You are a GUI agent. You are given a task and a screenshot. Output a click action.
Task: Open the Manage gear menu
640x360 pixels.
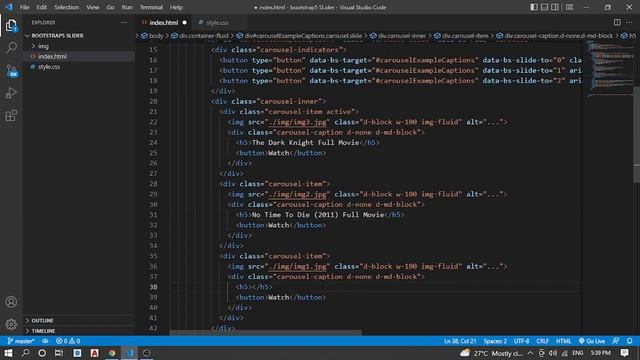[x=11, y=324]
